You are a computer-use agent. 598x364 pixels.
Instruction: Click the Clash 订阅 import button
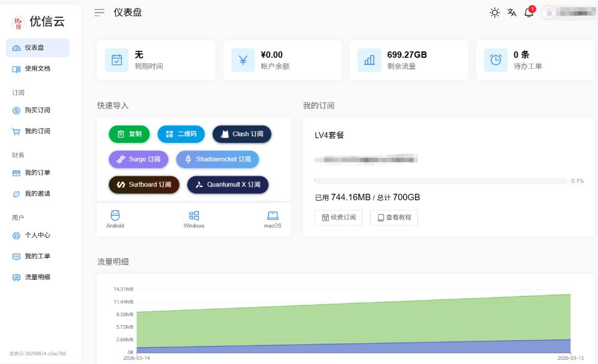point(242,134)
